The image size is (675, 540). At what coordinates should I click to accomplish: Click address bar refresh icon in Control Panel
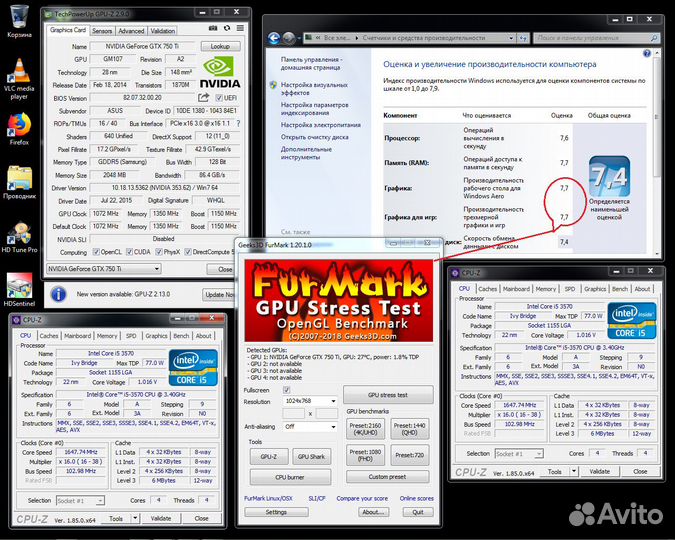(523, 38)
